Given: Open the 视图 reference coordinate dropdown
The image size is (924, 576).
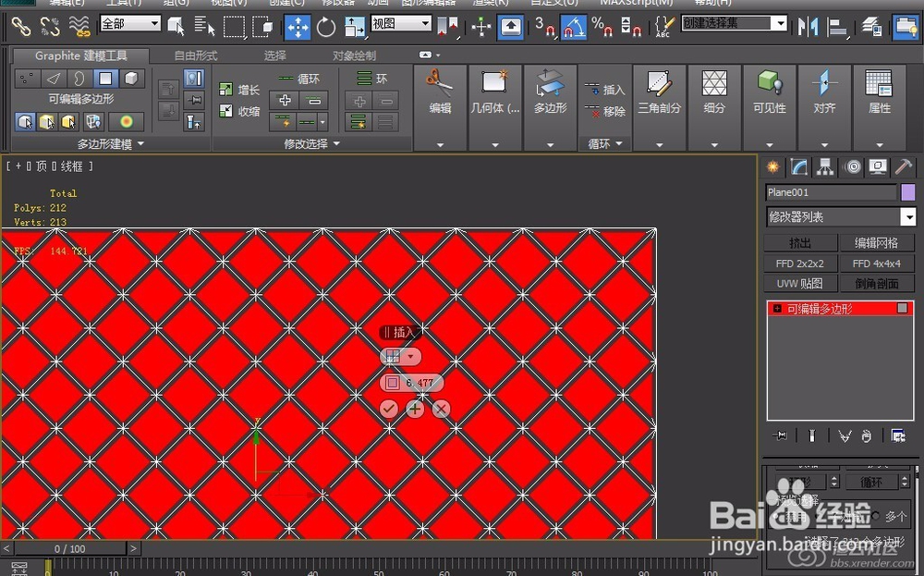Looking at the screenshot, I should pos(401,24).
